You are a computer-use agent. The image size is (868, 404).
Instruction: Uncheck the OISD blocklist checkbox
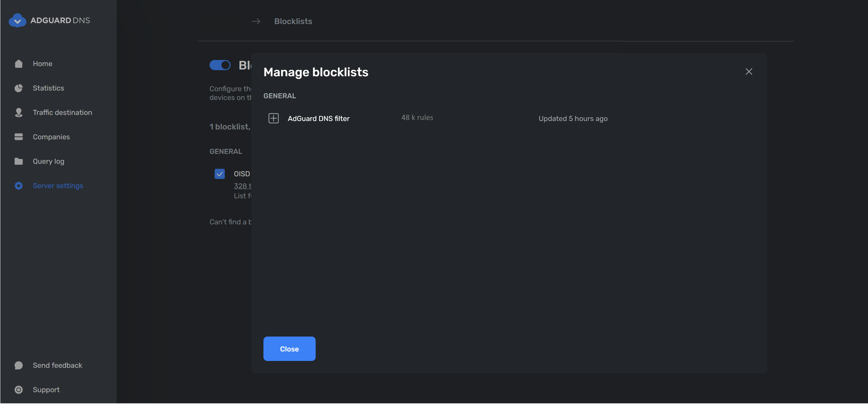tap(220, 174)
